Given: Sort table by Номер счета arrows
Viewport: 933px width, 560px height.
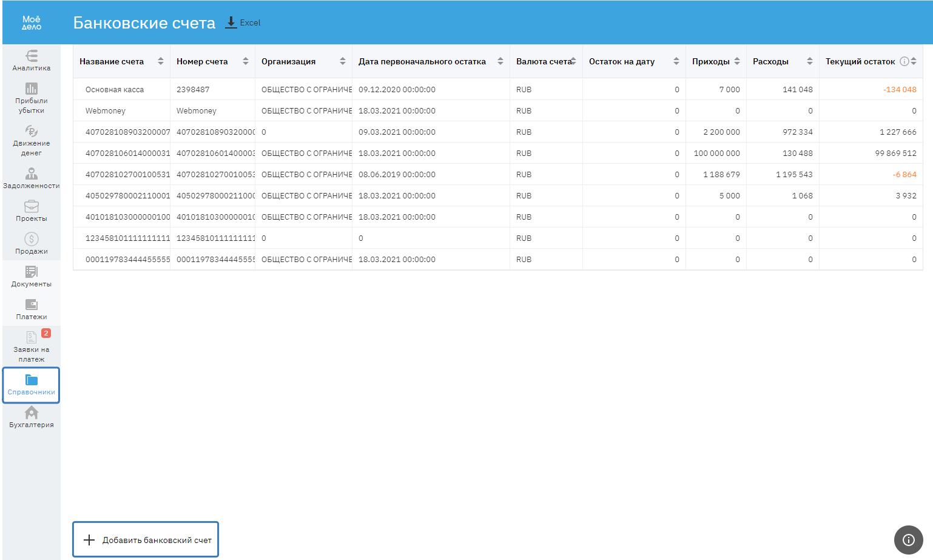Looking at the screenshot, I should pos(246,61).
